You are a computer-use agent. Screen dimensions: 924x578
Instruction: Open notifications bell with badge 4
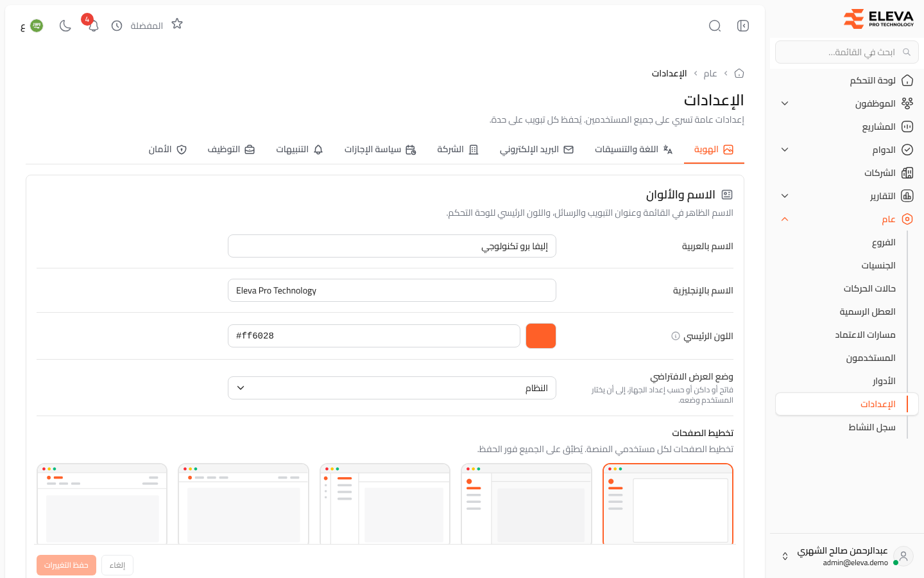93,26
